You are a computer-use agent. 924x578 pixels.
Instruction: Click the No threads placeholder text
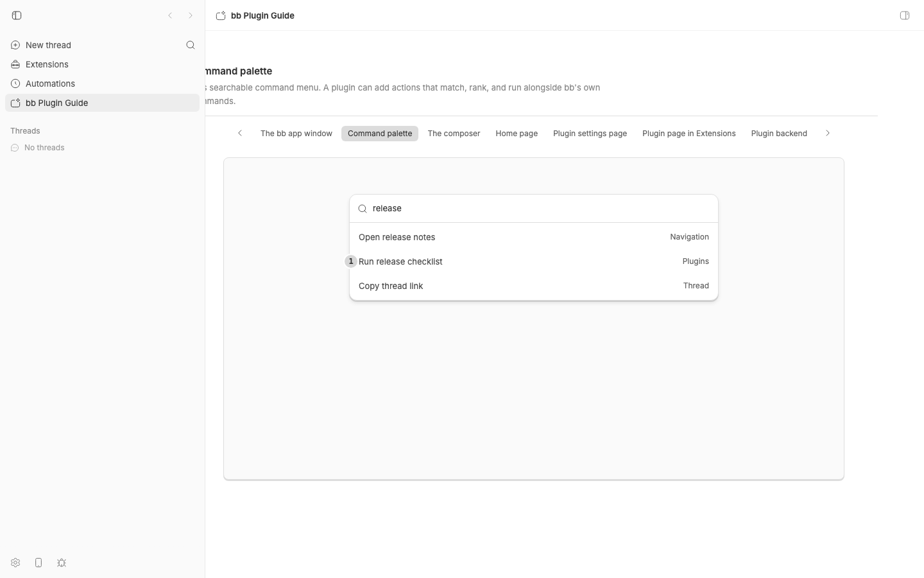tap(44, 148)
